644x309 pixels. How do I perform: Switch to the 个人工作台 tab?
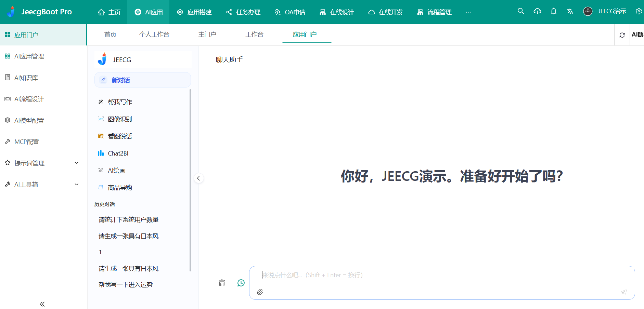[x=154, y=35]
